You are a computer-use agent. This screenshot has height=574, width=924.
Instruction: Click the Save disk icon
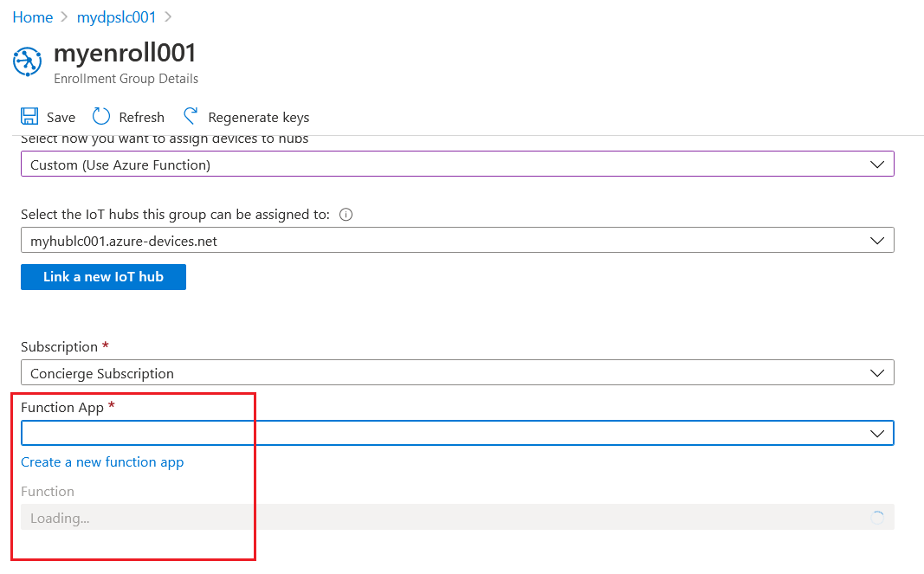tap(29, 116)
